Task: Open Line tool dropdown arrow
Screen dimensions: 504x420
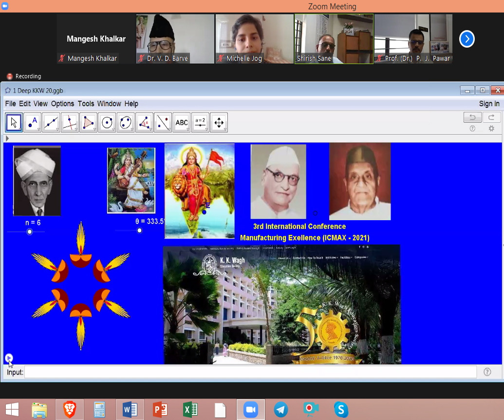Action: 57,129
